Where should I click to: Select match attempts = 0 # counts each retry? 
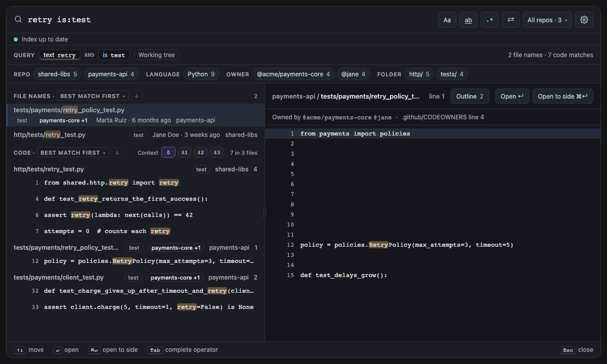point(136,231)
